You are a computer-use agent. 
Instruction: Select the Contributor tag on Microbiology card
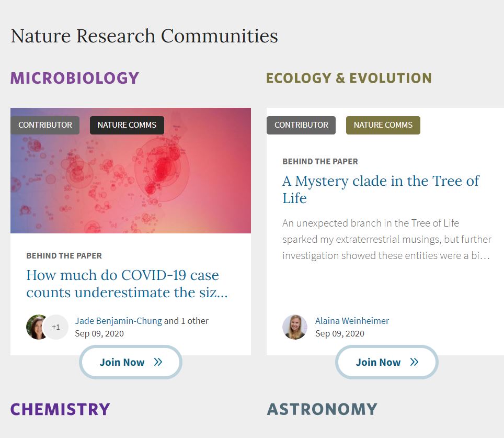coord(45,125)
